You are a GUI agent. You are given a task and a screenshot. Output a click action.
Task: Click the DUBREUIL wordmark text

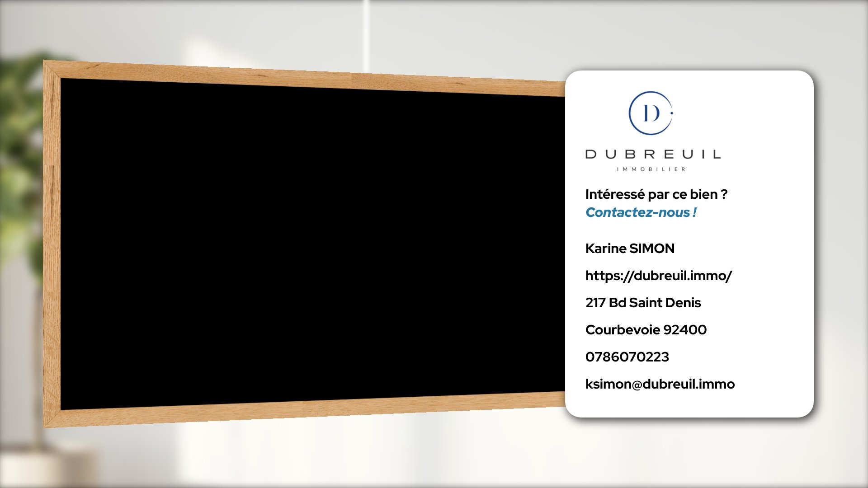point(653,155)
